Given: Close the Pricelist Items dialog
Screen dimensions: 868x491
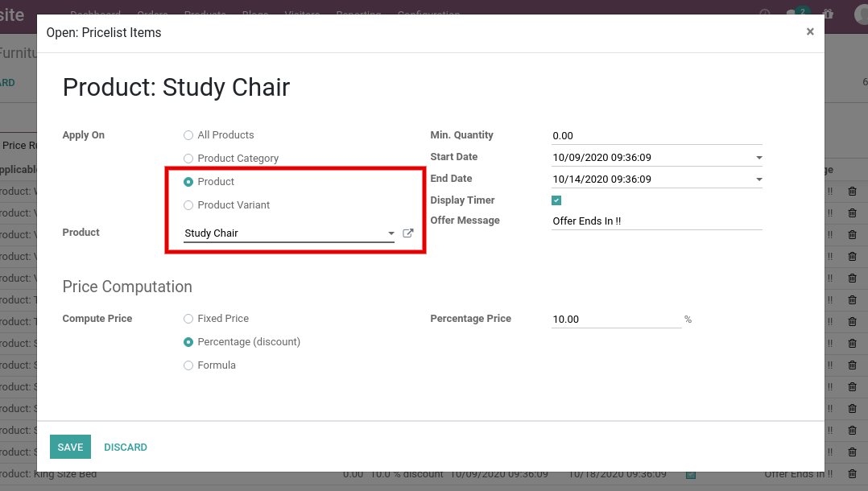Looking at the screenshot, I should (810, 32).
